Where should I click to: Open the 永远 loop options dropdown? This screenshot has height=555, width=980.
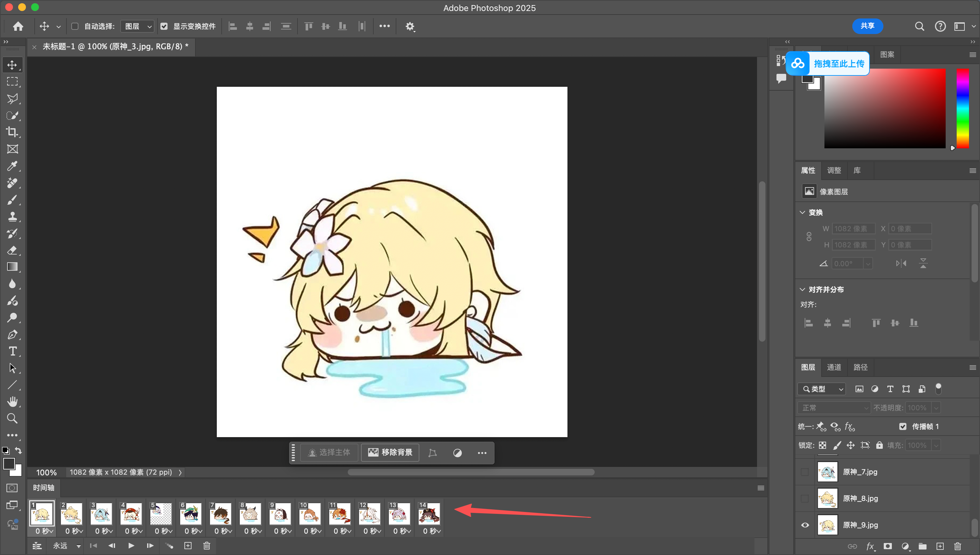66,546
